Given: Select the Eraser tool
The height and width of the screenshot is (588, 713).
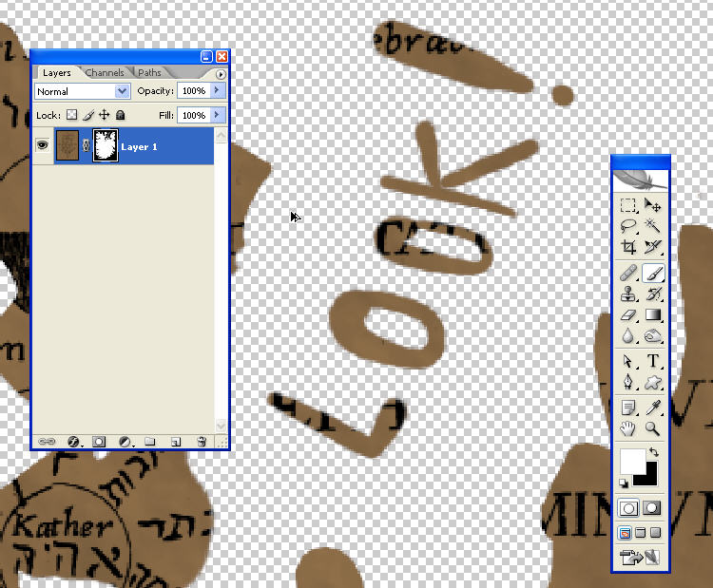Looking at the screenshot, I should point(628,315).
